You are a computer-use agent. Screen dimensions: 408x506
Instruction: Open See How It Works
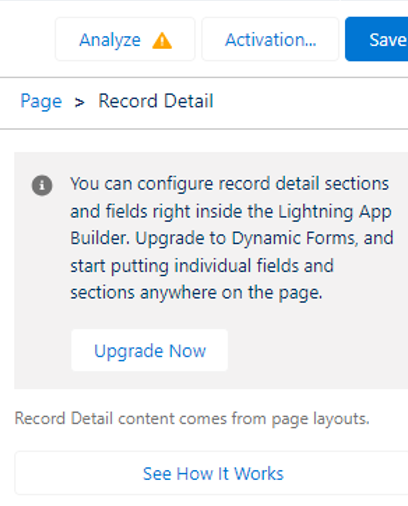pos(211,473)
